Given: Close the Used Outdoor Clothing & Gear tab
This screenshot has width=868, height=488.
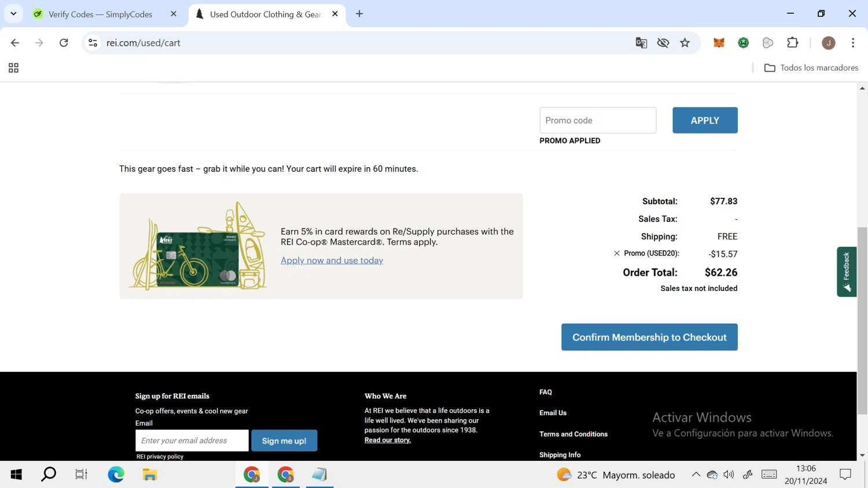Looking at the screenshot, I should click(335, 14).
